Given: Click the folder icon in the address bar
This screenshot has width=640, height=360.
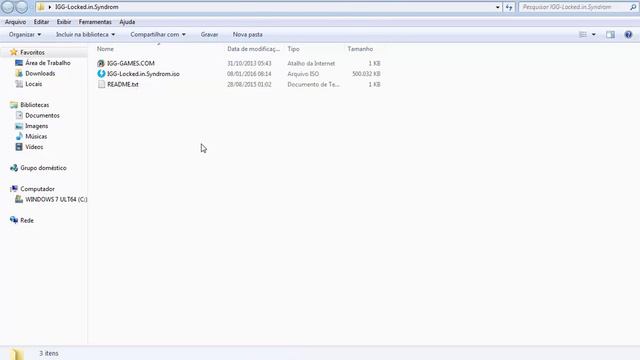Looking at the screenshot, I should coord(41,7).
